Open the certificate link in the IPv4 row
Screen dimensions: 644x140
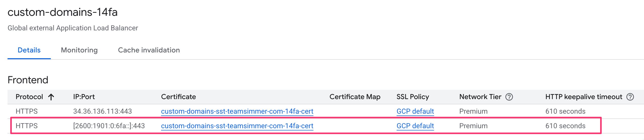(x=237, y=111)
